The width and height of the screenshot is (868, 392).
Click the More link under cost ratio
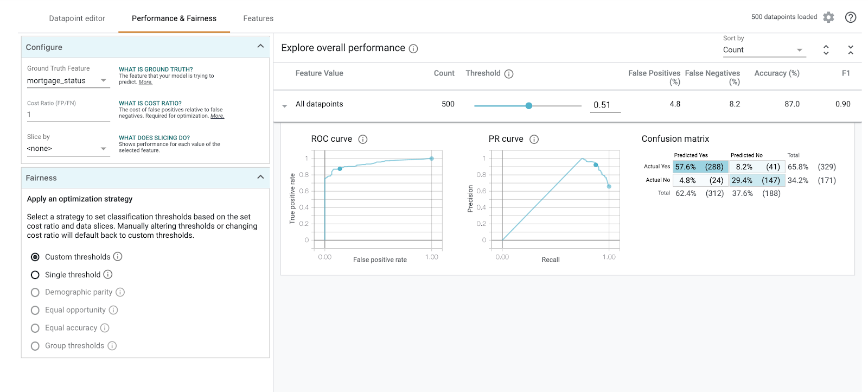(x=217, y=116)
